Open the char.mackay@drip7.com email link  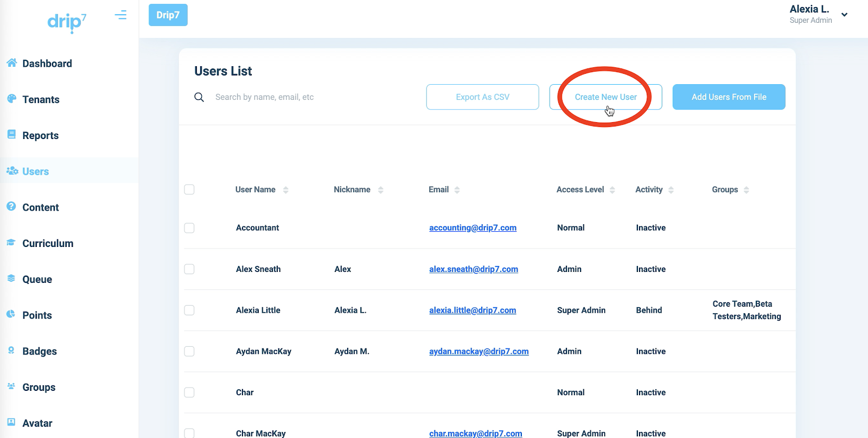click(476, 434)
